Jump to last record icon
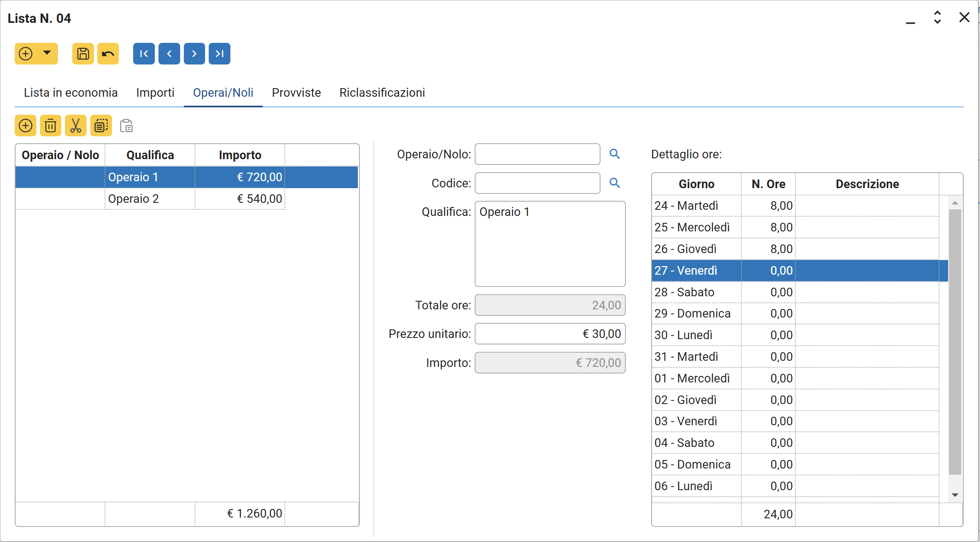The height and width of the screenshot is (542, 980). (219, 53)
